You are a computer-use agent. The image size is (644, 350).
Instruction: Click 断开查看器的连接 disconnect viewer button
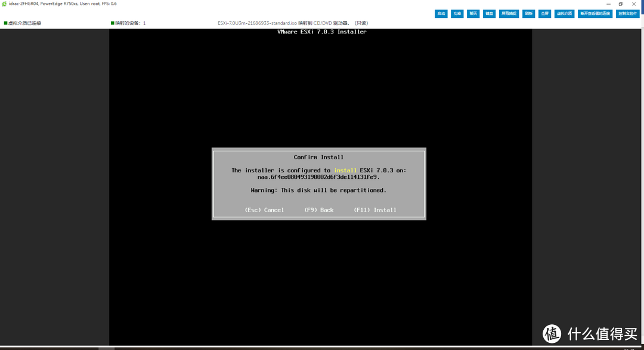coord(595,14)
